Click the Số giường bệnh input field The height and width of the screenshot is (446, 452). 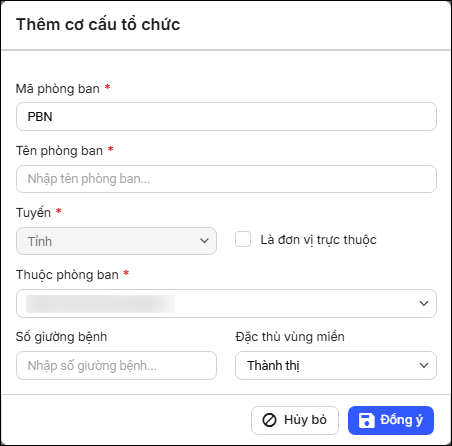(116, 365)
